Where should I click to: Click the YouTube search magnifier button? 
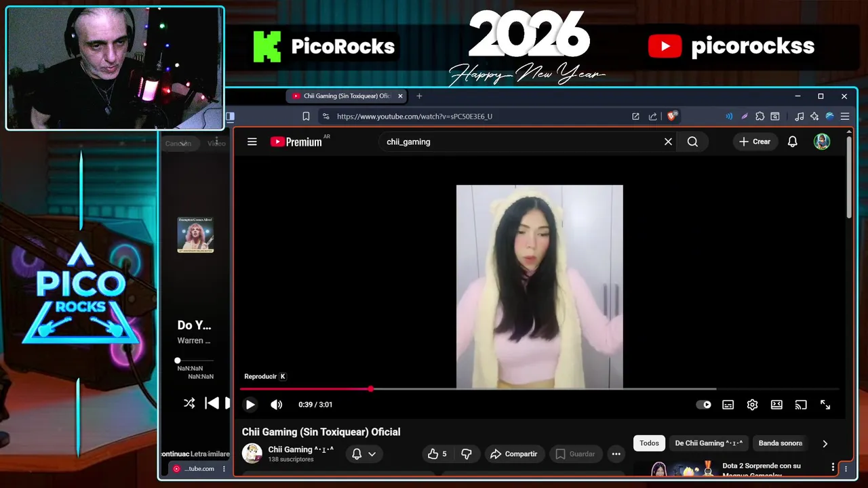tap(692, 142)
